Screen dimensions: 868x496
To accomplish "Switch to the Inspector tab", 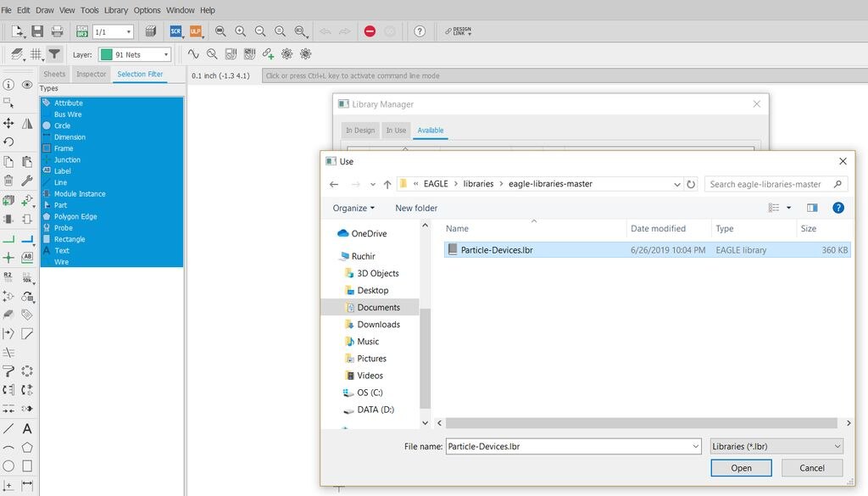I will [x=92, y=75].
